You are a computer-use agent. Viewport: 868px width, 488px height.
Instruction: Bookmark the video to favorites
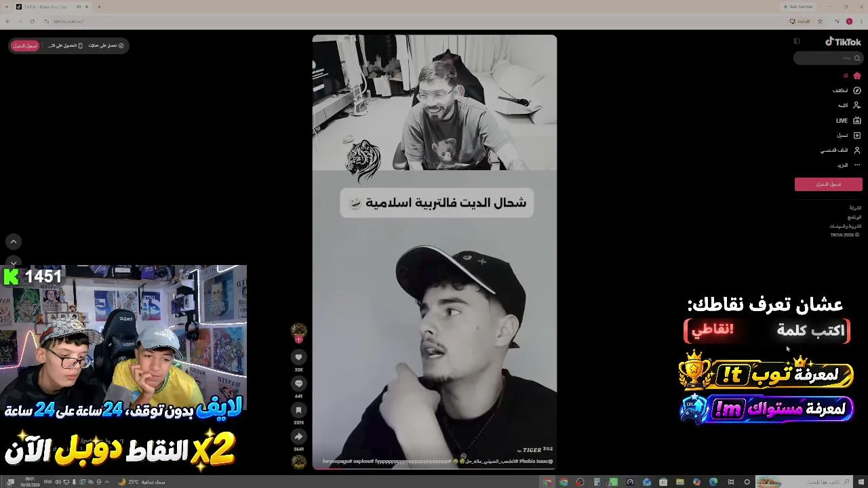click(298, 410)
